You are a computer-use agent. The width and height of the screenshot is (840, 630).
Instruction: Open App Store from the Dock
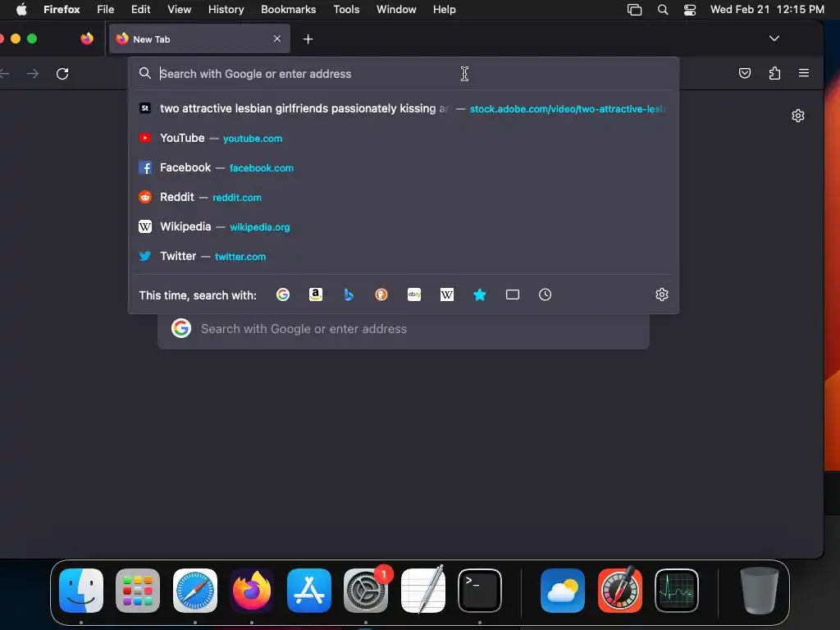click(309, 591)
